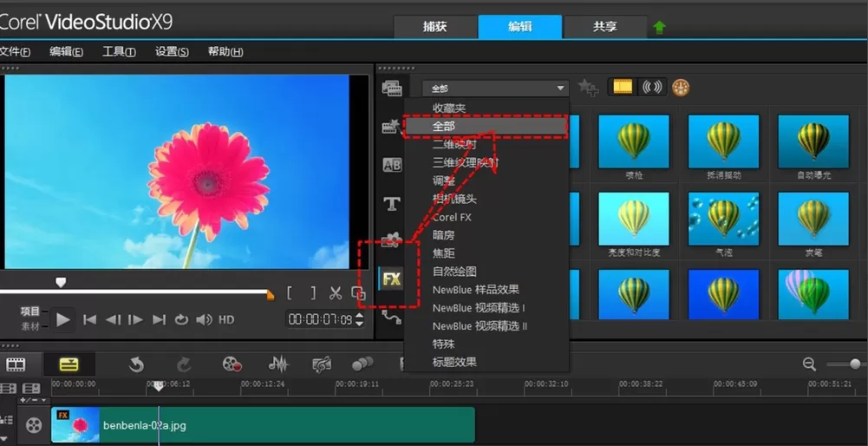Select the Media library icon
Screen dimensions: 868x446
click(392, 89)
